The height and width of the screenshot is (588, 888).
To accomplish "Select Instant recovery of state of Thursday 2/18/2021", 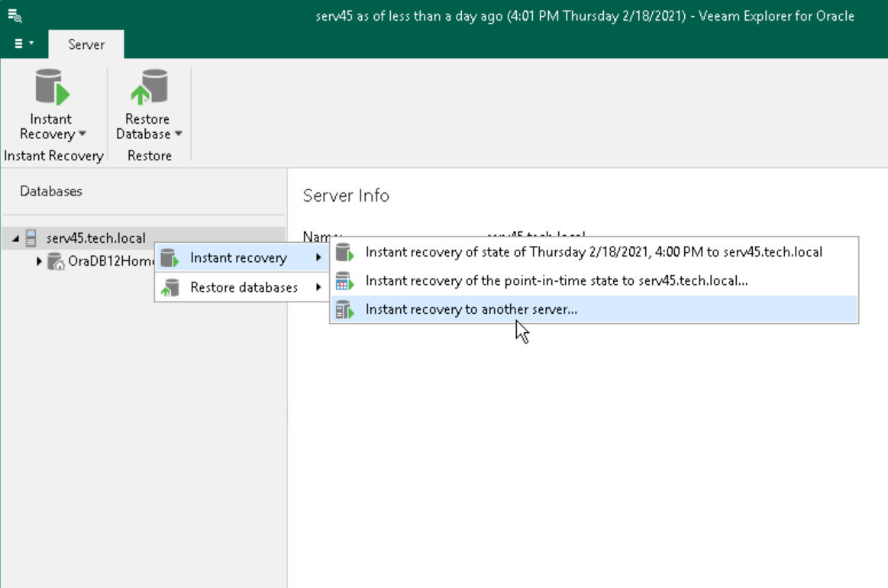I will [594, 252].
